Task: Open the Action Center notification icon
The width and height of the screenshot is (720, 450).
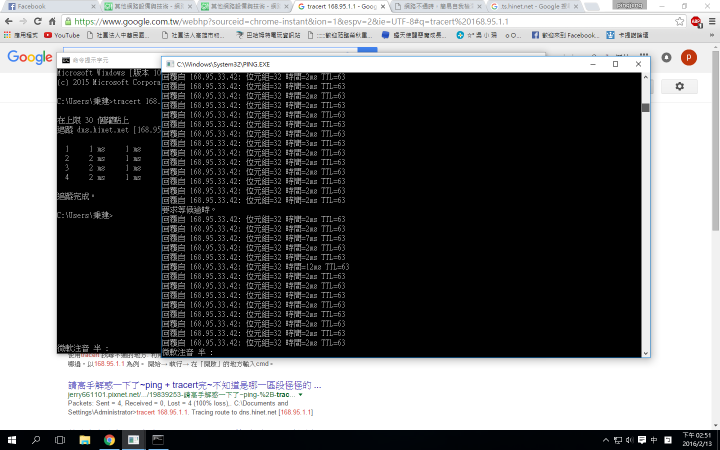Action: pos(642,440)
